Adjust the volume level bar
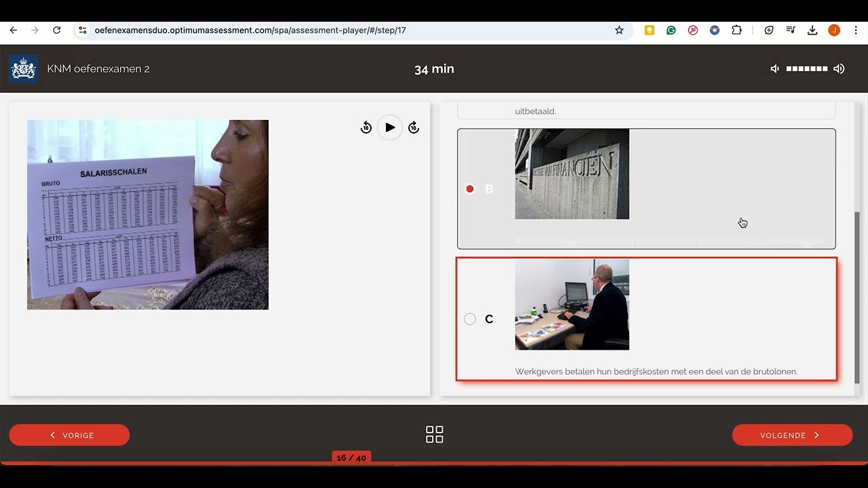Image resolution: width=868 pixels, height=488 pixels. pyautogui.click(x=807, y=68)
